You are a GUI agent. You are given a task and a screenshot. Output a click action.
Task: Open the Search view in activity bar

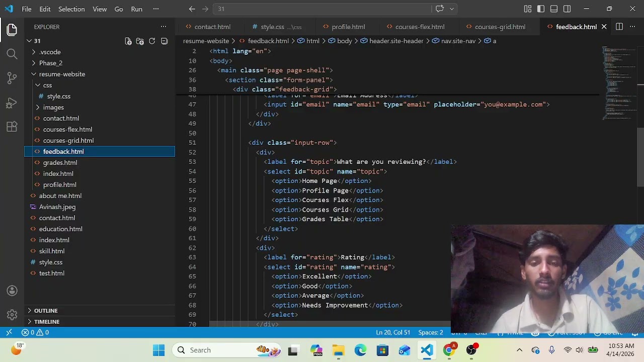[12, 54]
